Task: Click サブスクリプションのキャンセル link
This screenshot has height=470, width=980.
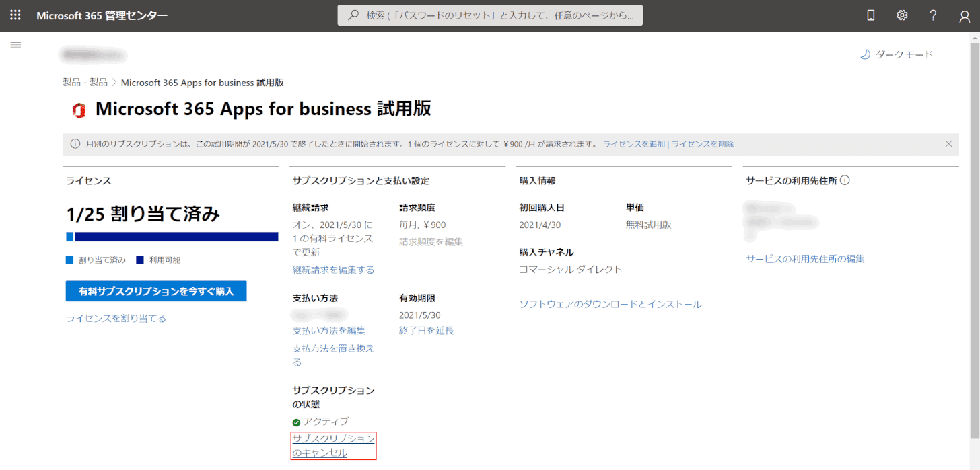Action: (x=333, y=446)
